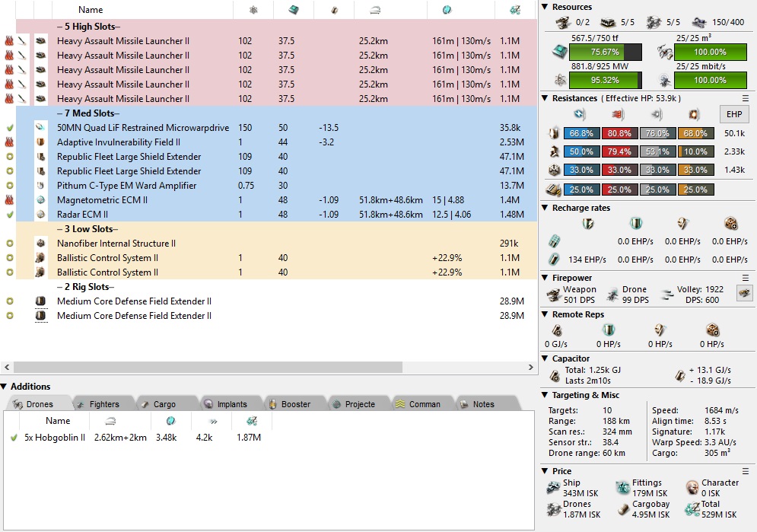
Task: Click the CPU column header icon
Action: tap(292, 10)
